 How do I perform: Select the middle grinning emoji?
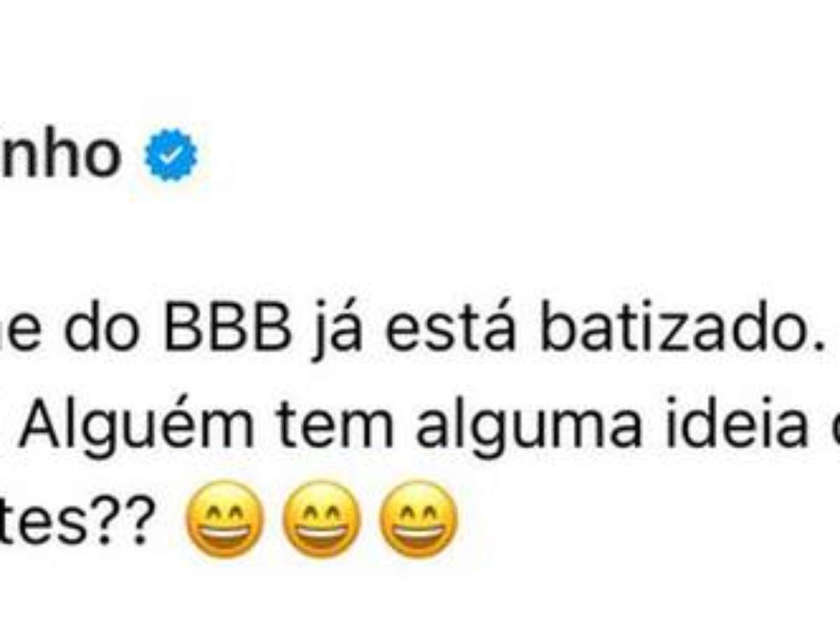pos(321,518)
